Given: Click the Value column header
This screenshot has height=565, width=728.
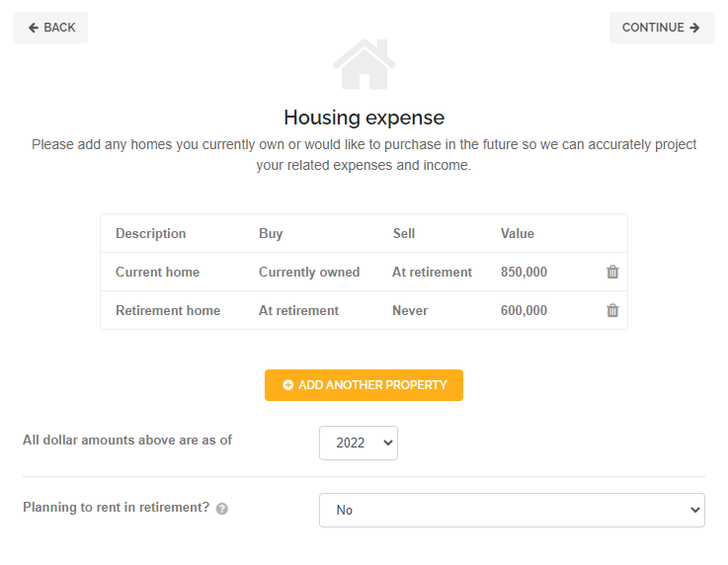Looking at the screenshot, I should tap(517, 234).
